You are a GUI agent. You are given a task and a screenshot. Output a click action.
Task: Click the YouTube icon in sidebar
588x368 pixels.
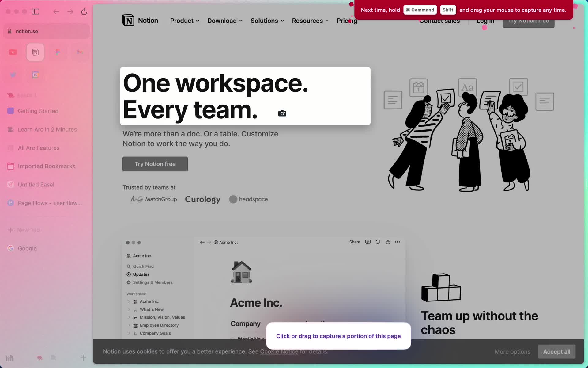tap(13, 52)
